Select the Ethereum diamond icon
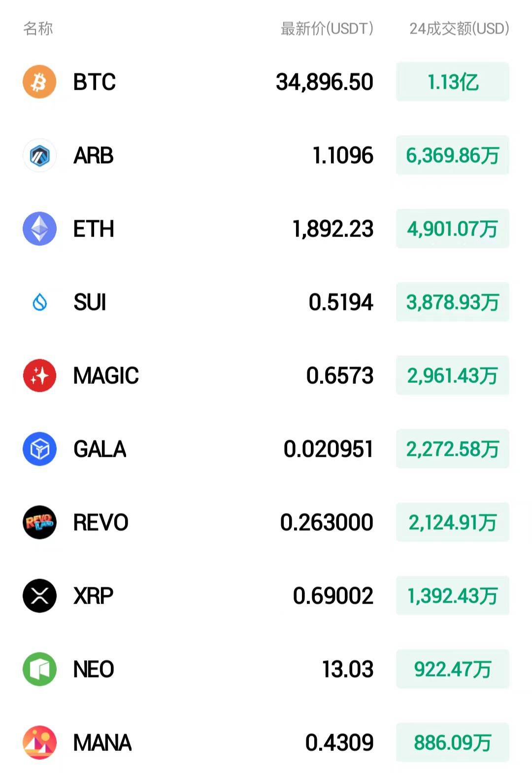This screenshot has height=777, width=532. tap(39, 229)
